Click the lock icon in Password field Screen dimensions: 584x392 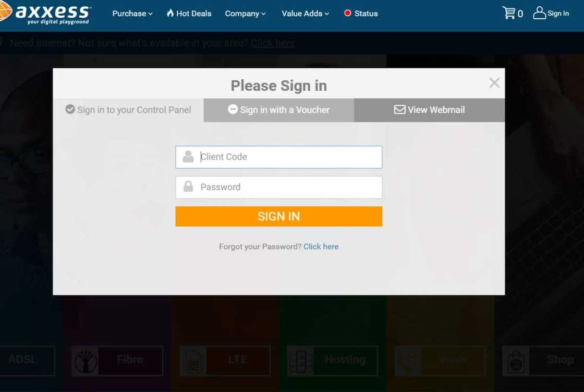[188, 187]
